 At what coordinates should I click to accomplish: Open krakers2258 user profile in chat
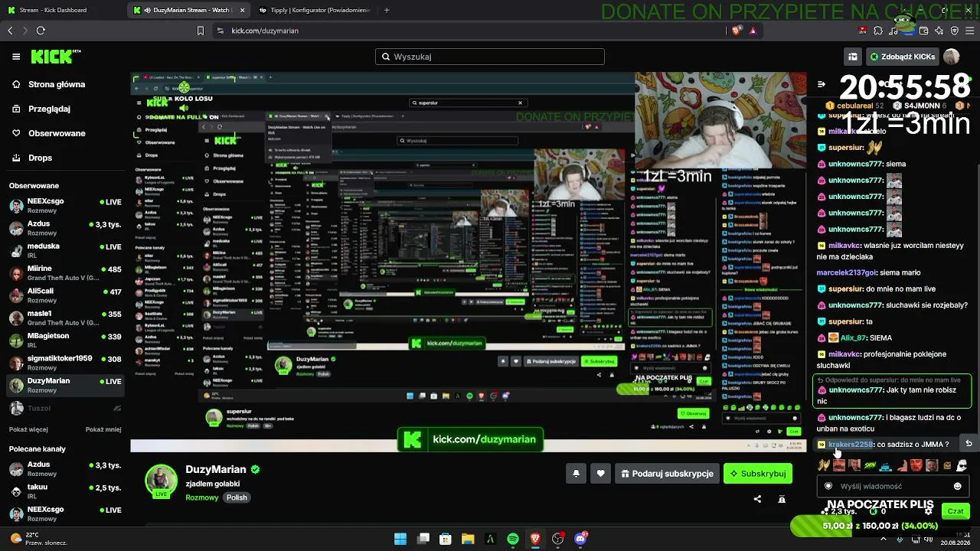[851, 445]
